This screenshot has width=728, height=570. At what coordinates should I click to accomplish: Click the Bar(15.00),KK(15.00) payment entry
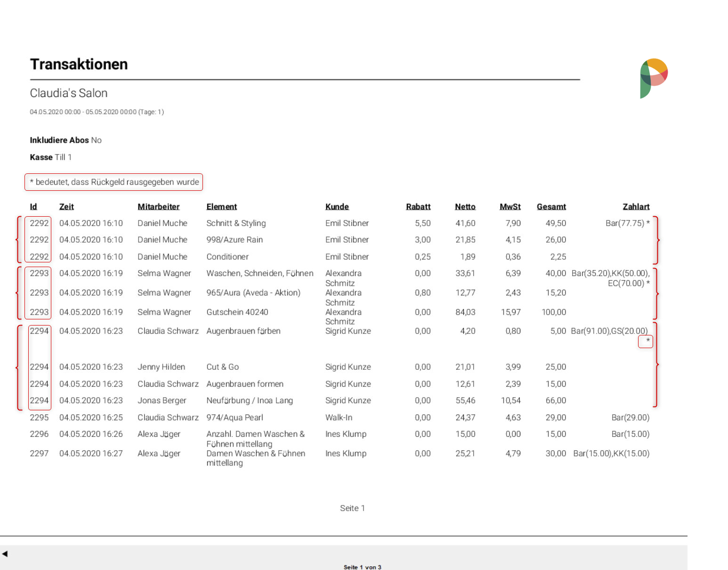click(611, 454)
